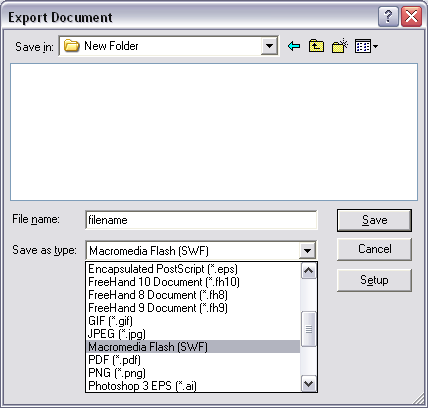The height and width of the screenshot is (408, 428).
Task: Open the Setup button options
Action: [x=374, y=280]
